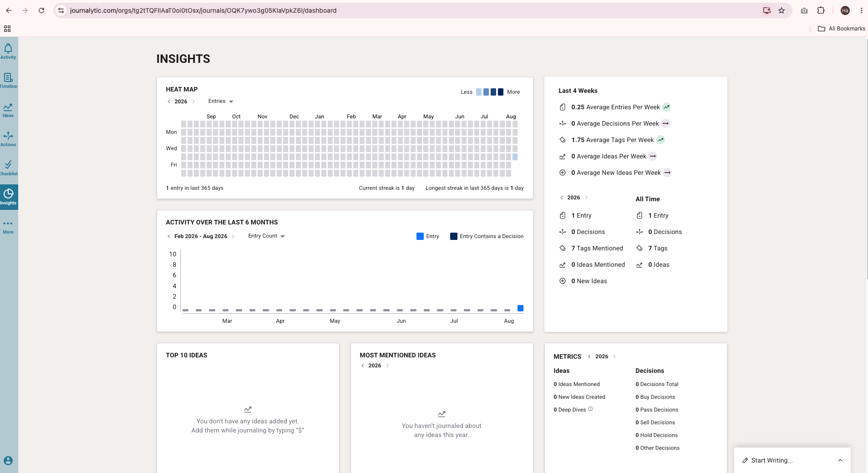This screenshot has width=868, height=473.
Task: Click 0 Buy Decisions metric
Action: pos(655,397)
